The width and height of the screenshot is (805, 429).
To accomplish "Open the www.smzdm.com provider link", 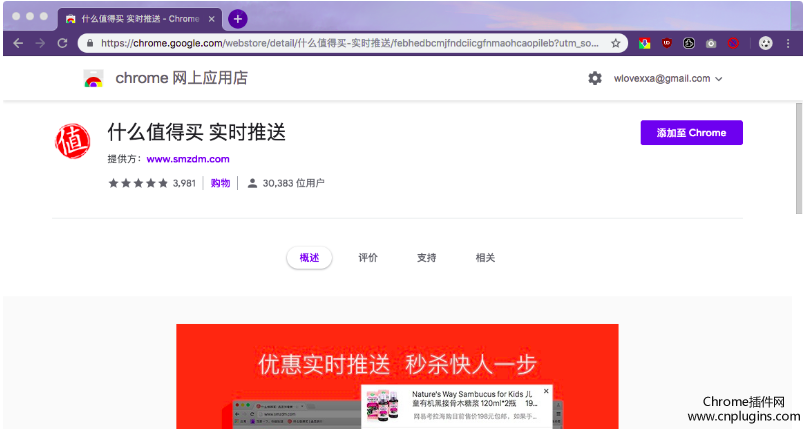I will [x=188, y=159].
